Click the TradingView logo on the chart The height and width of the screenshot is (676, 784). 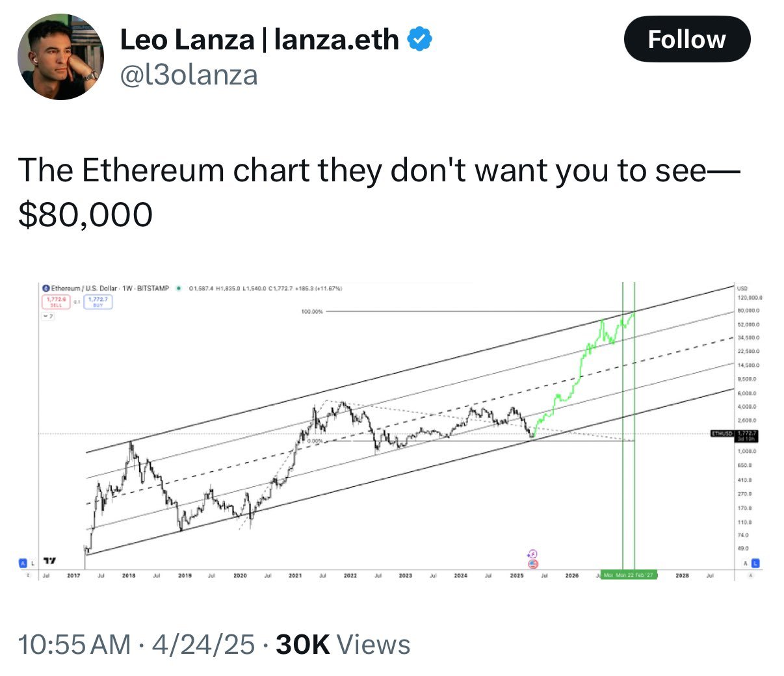tap(49, 560)
